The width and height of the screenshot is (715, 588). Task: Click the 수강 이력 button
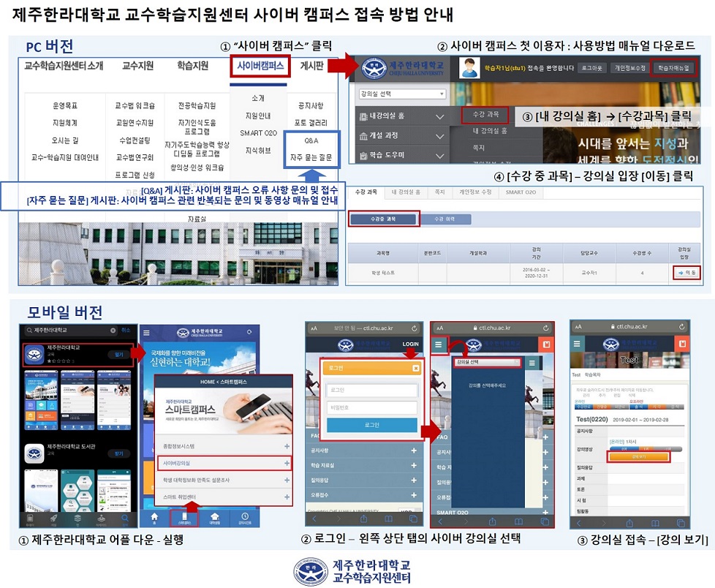444,219
